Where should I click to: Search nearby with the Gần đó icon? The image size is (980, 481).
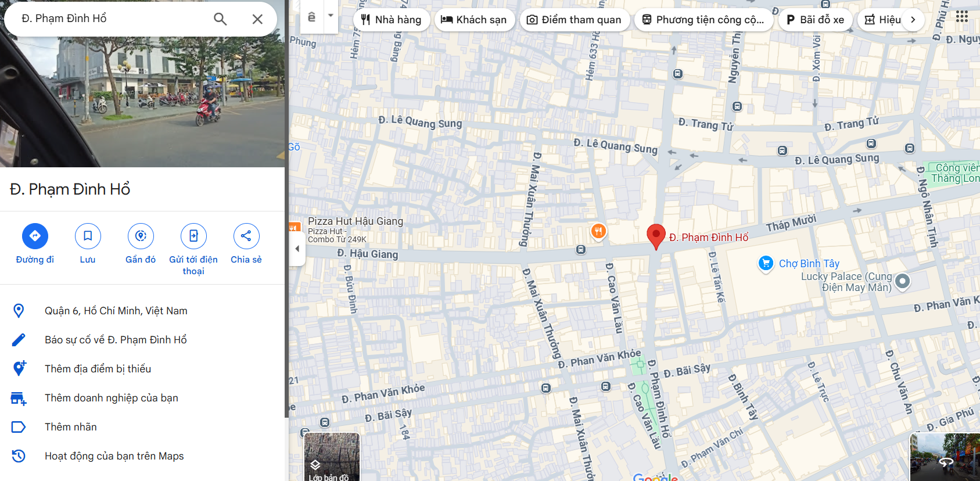click(x=141, y=236)
